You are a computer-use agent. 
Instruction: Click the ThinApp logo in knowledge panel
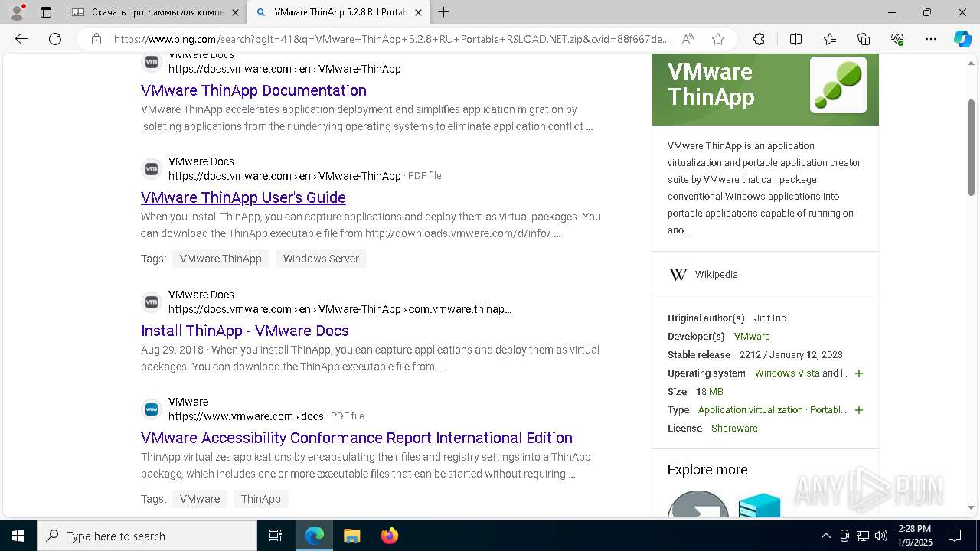point(838,85)
